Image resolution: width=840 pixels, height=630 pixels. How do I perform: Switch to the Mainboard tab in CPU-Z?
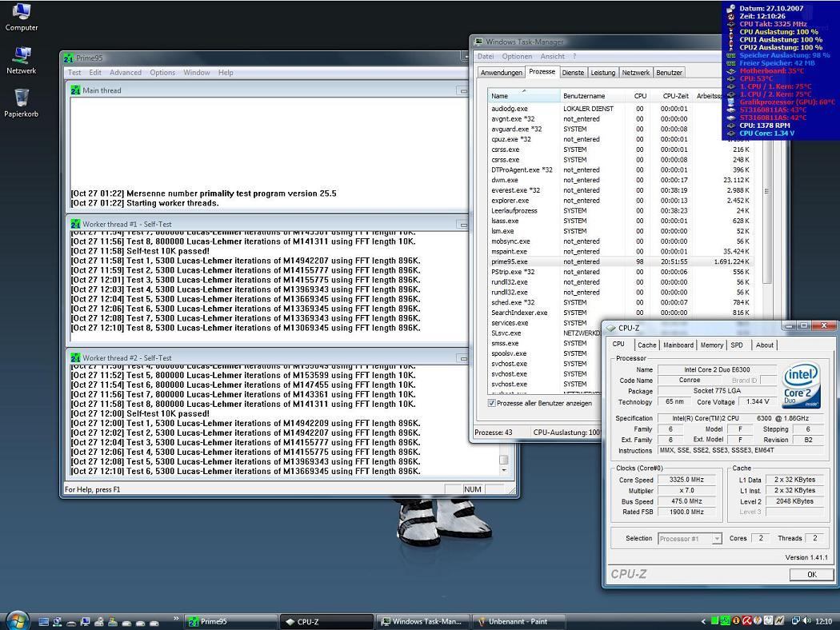678,345
